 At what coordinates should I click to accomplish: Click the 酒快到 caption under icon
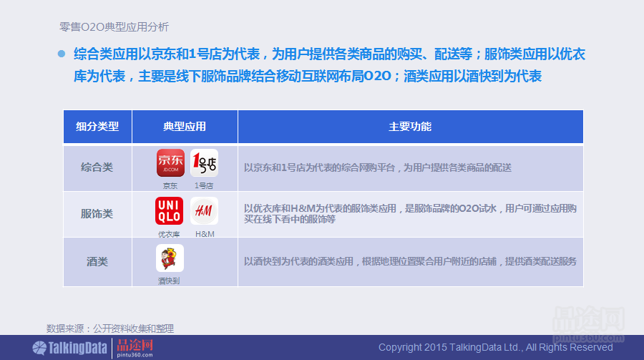click(x=169, y=281)
